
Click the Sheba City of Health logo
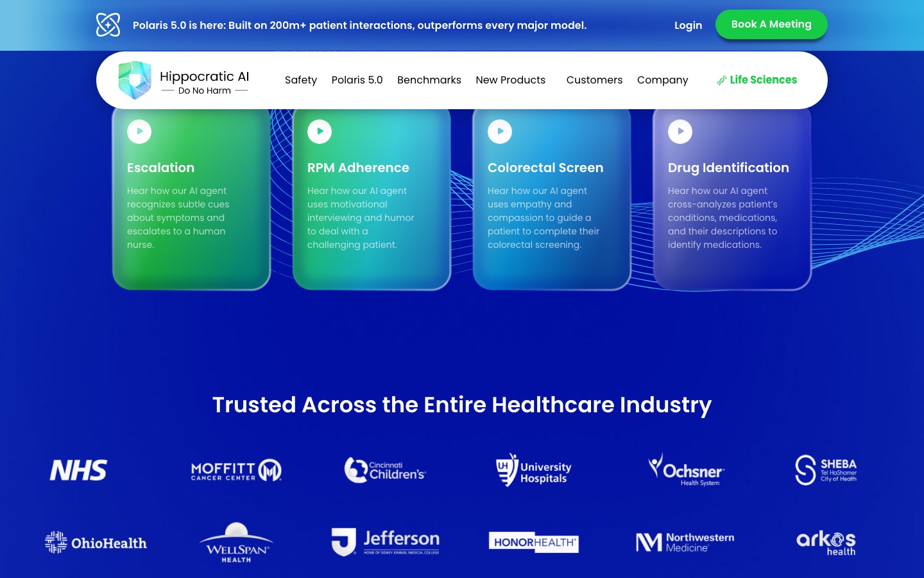tap(826, 470)
